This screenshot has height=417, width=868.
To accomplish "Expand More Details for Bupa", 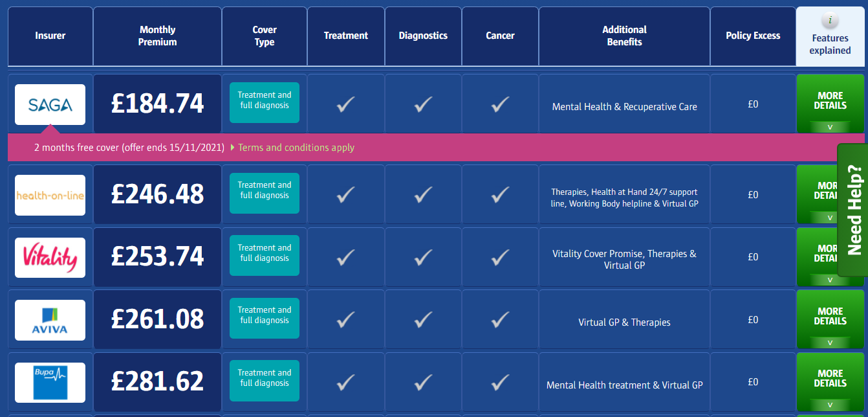I will click(x=830, y=382).
